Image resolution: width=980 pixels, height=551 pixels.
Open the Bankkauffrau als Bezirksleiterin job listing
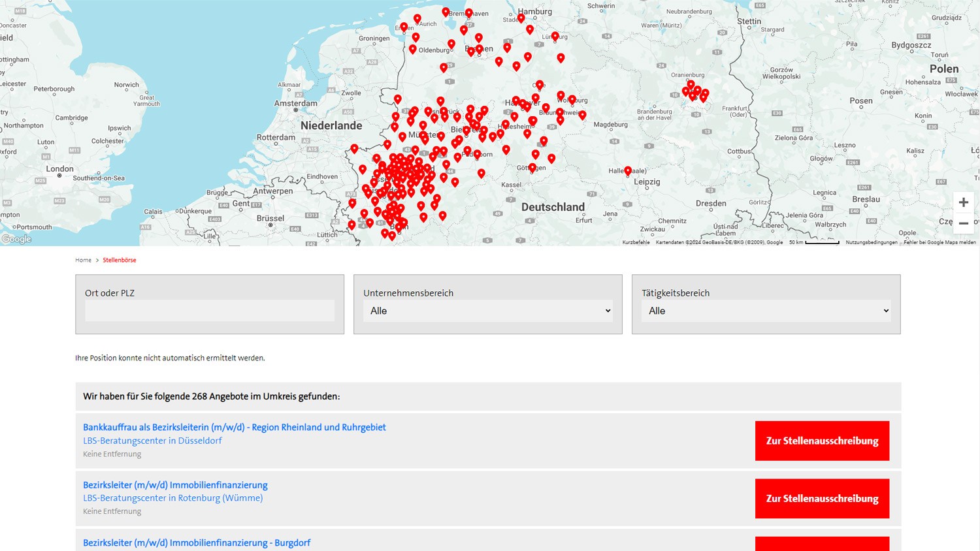tap(234, 427)
